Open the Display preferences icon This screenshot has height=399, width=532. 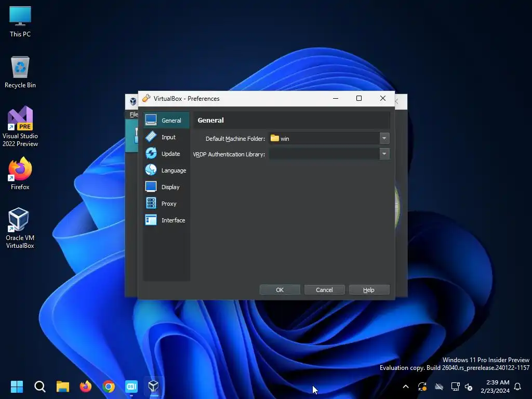(151, 187)
